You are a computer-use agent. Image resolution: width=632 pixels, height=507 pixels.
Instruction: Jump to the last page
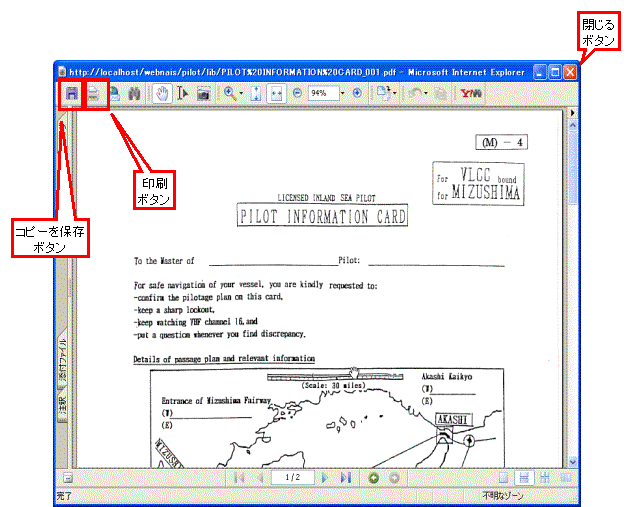(x=345, y=478)
